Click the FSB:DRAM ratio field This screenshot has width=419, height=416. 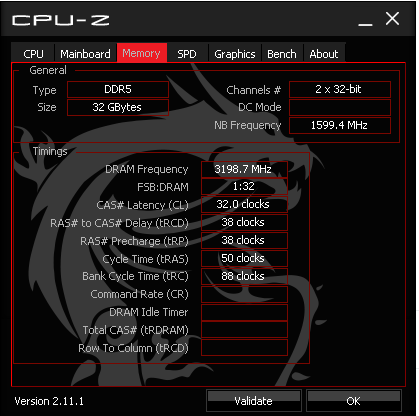point(244,186)
